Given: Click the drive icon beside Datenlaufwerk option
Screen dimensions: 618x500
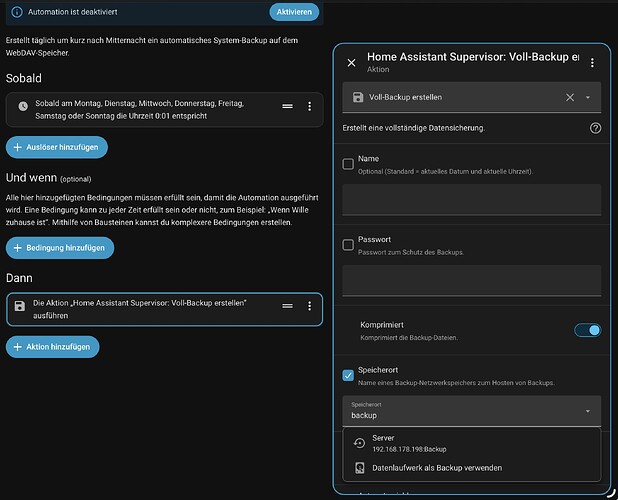Looking at the screenshot, I should coord(360,468).
